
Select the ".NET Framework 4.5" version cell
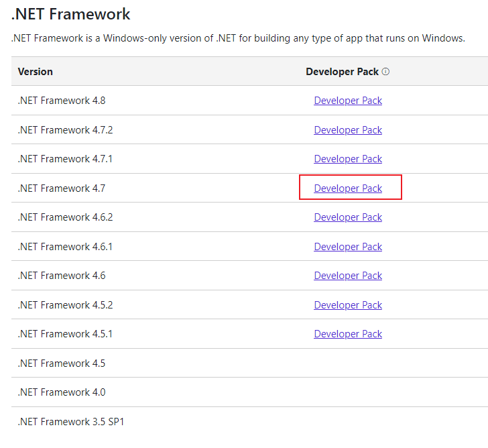[62, 363]
